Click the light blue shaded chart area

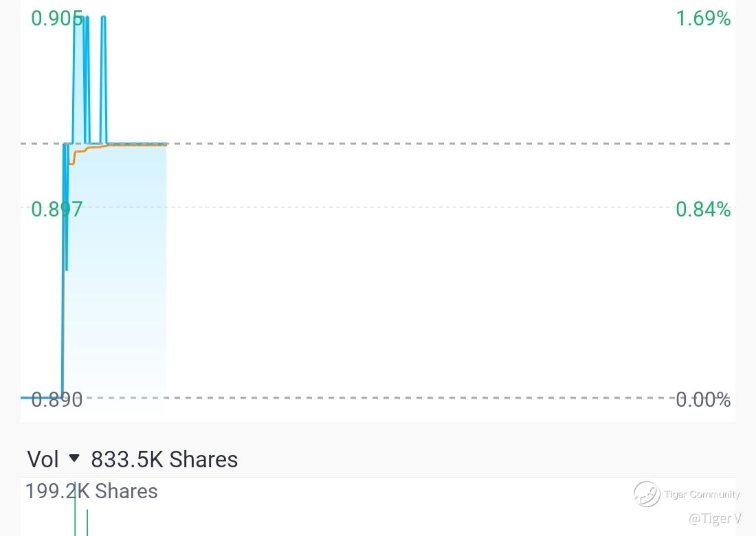(117, 275)
